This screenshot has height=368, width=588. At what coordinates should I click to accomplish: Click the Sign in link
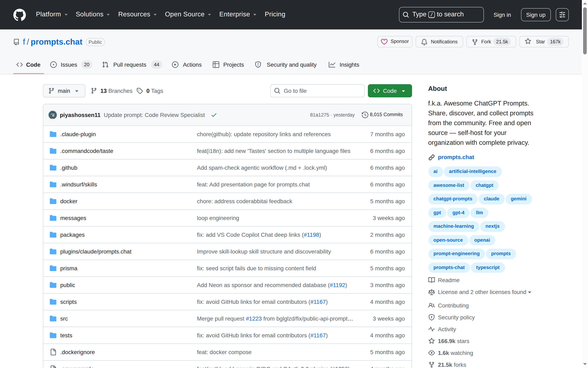coord(502,15)
